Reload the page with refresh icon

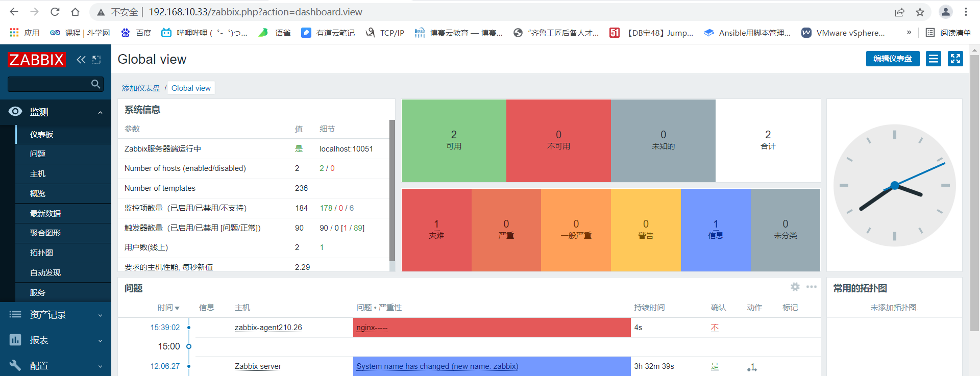[x=55, y=12]
